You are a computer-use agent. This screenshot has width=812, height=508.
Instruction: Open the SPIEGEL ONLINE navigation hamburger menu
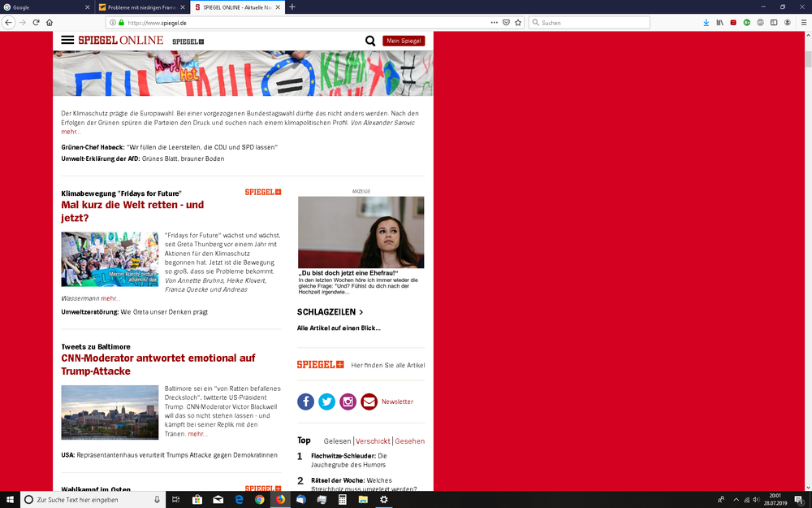67,41
